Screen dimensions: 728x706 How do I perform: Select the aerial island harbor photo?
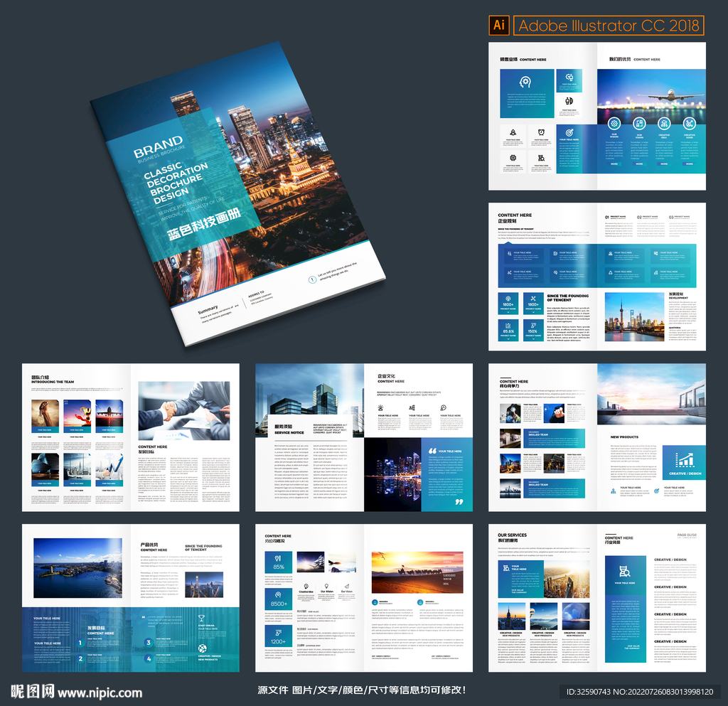(78, 568)
